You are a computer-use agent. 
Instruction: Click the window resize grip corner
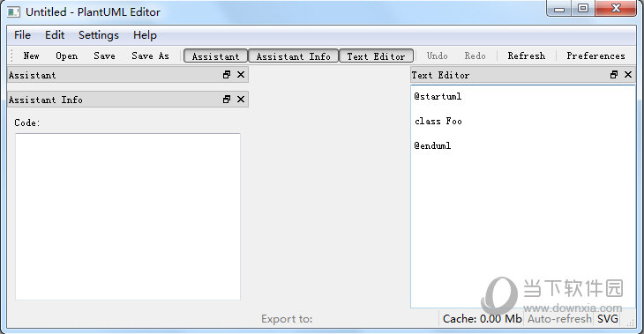(x=631, y=323)
